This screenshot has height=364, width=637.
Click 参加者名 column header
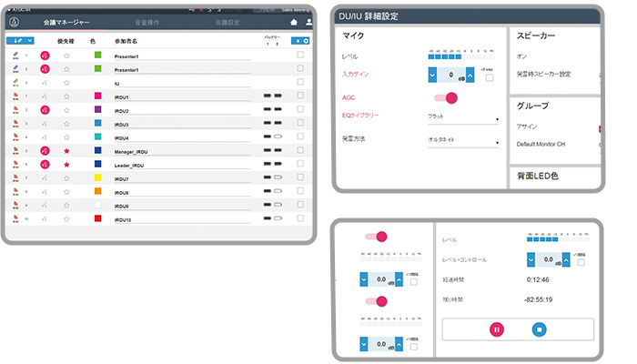coord(126,41)
